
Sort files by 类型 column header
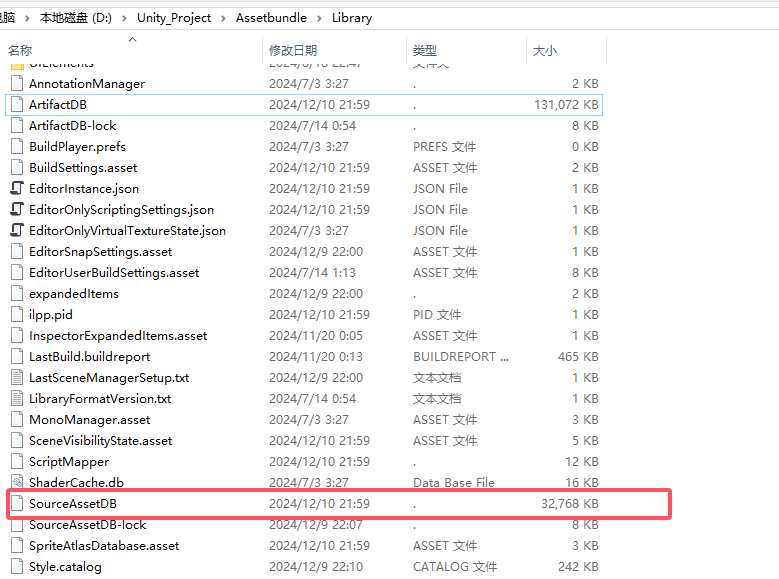tap(425, 50)
